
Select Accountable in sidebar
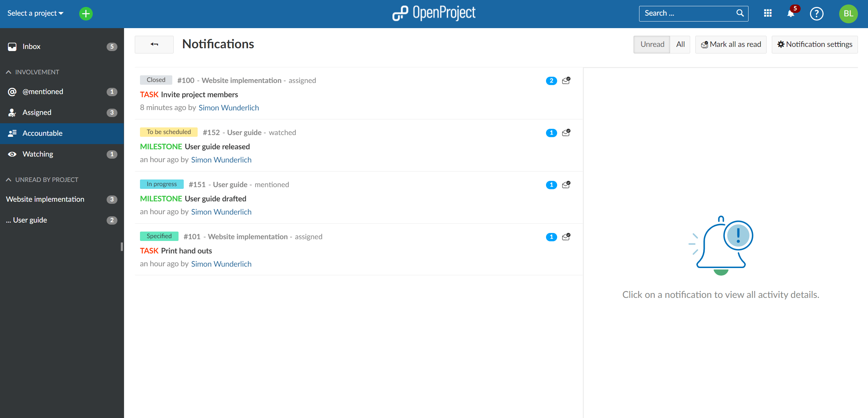click(x=42, y=133)
